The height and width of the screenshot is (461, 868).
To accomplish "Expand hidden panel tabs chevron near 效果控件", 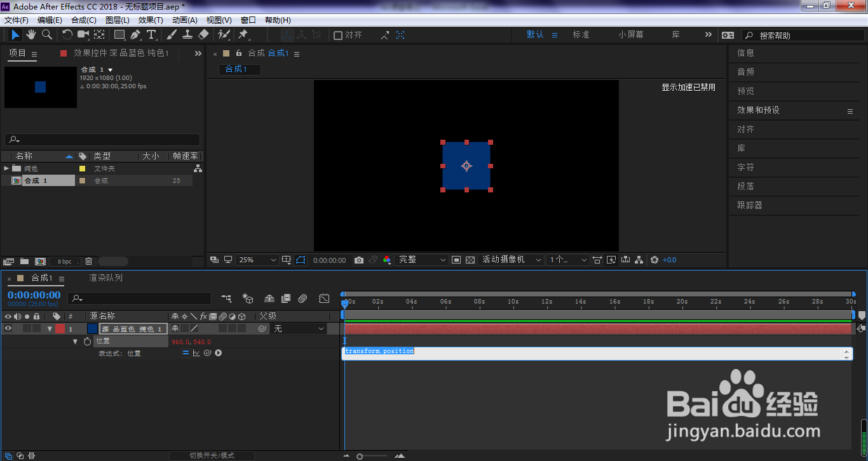I will [198, 53].
